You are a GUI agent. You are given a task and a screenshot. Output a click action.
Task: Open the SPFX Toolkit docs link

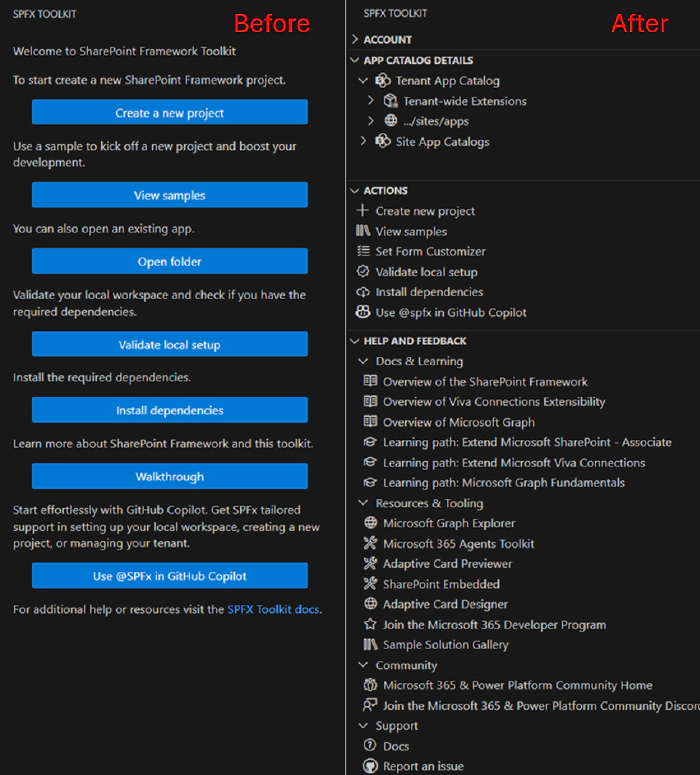tap(273, 609)
